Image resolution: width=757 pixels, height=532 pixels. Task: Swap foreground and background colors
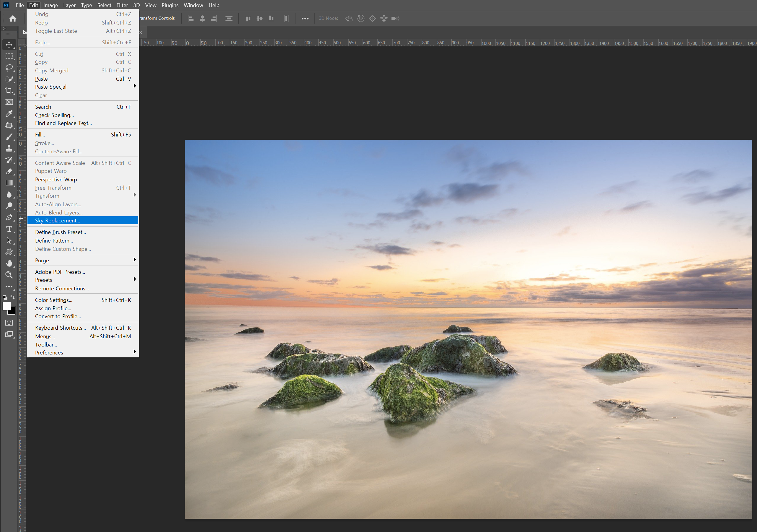12,297
